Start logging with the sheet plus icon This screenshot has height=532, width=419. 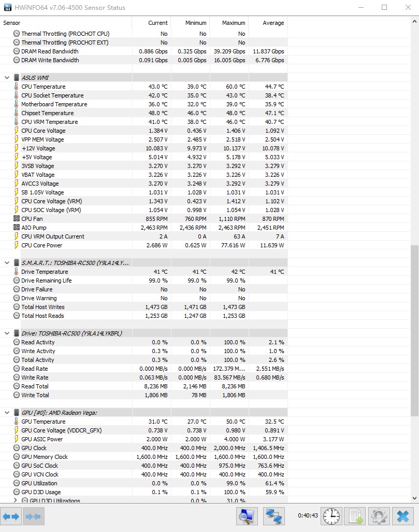coord(355,516)
